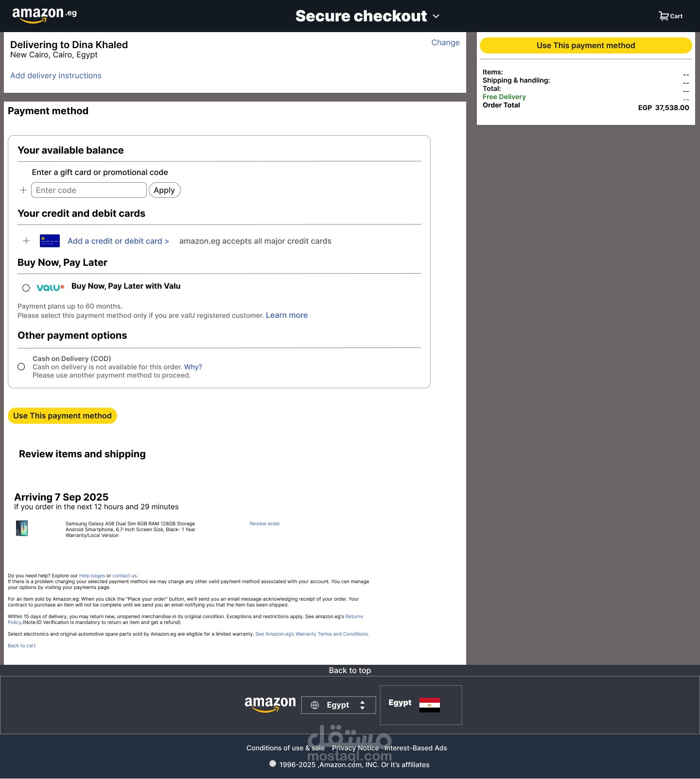700x779 pixels.
Task: Click the Arriving 7 Sep 2025 heading
Action: tap(61, 497)
